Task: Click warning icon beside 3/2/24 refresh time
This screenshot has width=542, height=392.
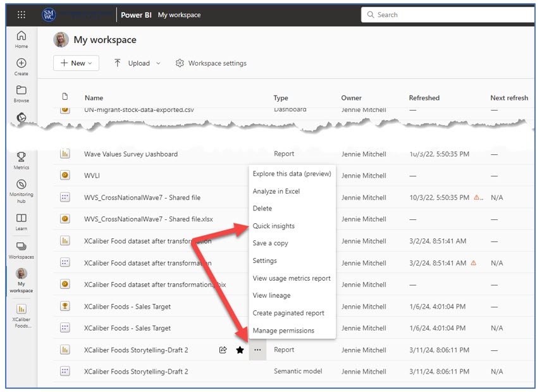Action: (474, 263)
